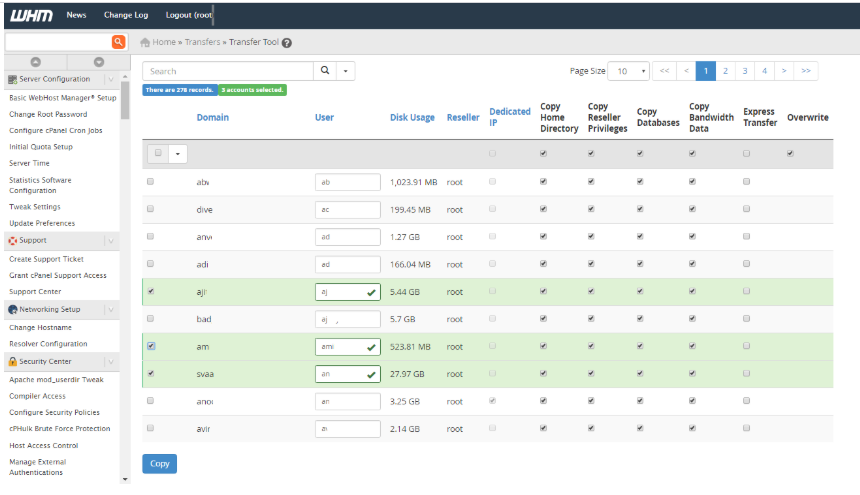Click the blue Copy button
This screenshot has height=495, width=860.
(x=159, y=463)
